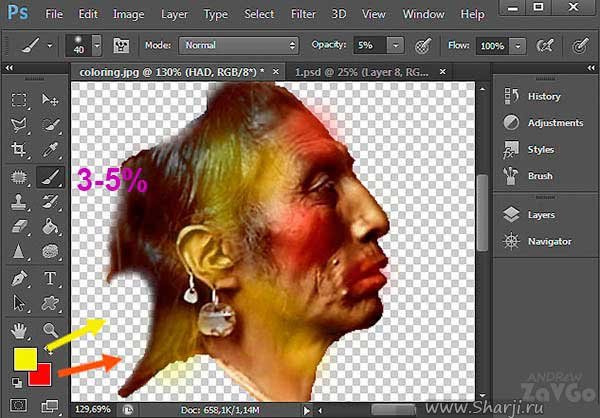600x418 pixels.
Task: Select the Hand tool
Action: coord(19,329)
